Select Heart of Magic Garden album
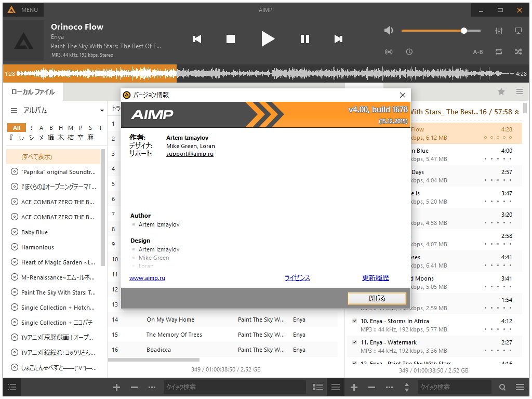Viewport: 532px width, 399px height. coord(54,262)
